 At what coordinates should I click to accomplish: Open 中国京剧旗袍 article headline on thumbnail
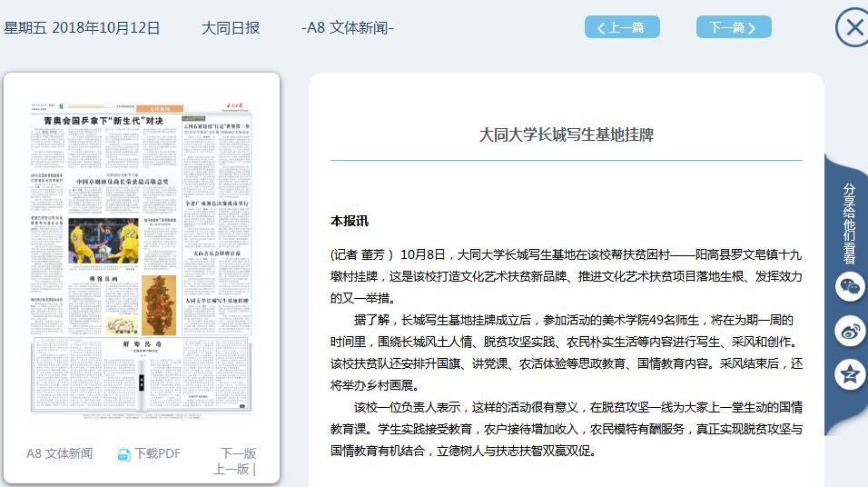(123, 182)
